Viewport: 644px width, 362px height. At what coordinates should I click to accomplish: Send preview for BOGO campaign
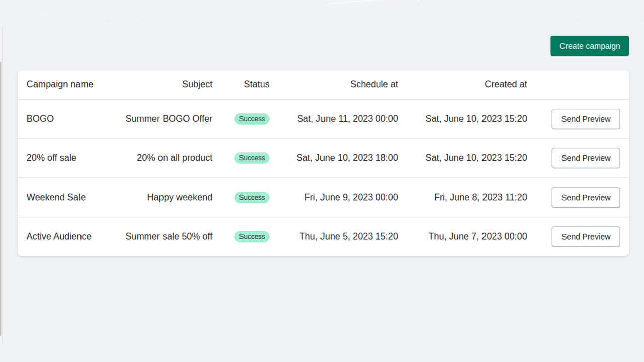click(586, 119)
